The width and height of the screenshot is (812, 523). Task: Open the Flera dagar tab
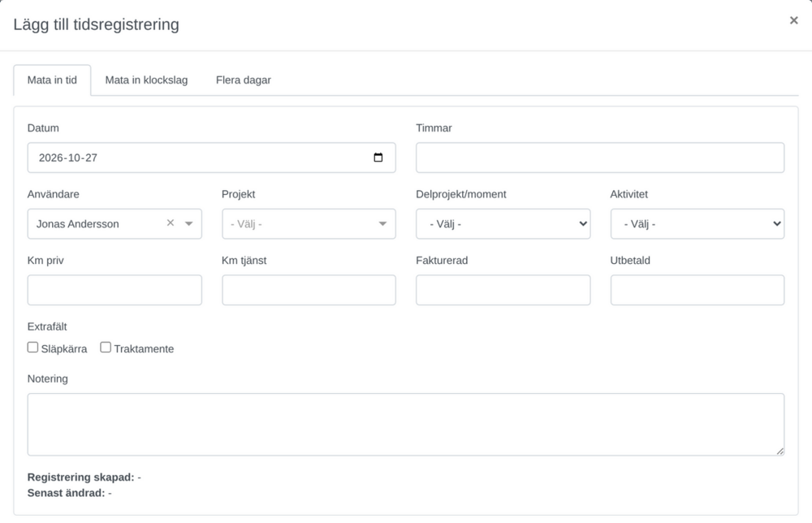[x=244, y=80]
